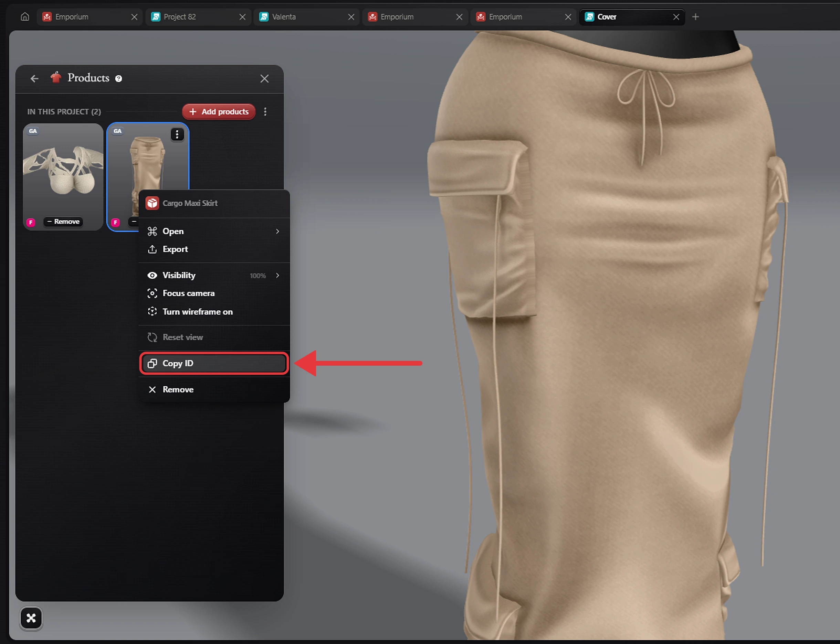This screenshot has height=644, width=840.
Task: Expand the Open submenu
Action: click(x=214, y=231)
